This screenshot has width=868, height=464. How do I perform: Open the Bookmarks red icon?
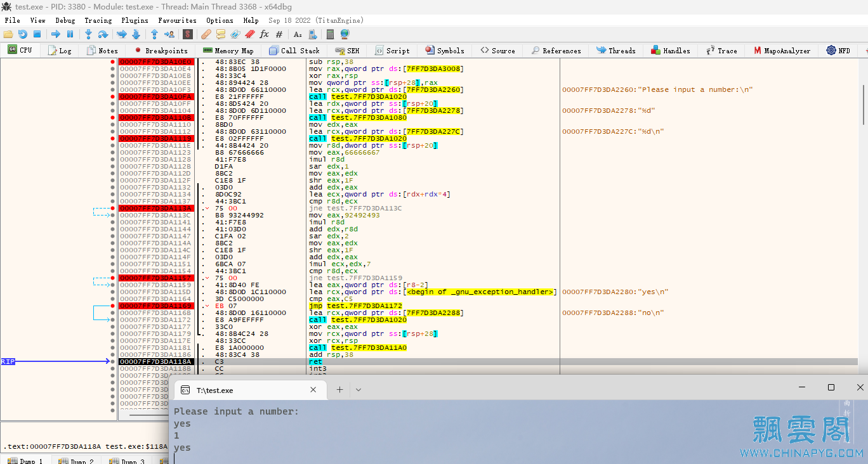tap(250, 34)
